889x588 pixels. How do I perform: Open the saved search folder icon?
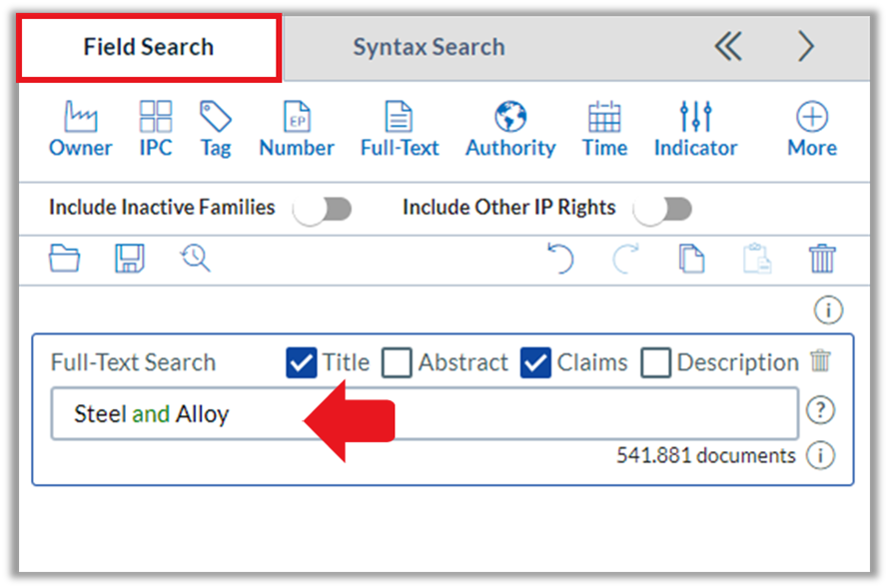(x=64, y=259)
